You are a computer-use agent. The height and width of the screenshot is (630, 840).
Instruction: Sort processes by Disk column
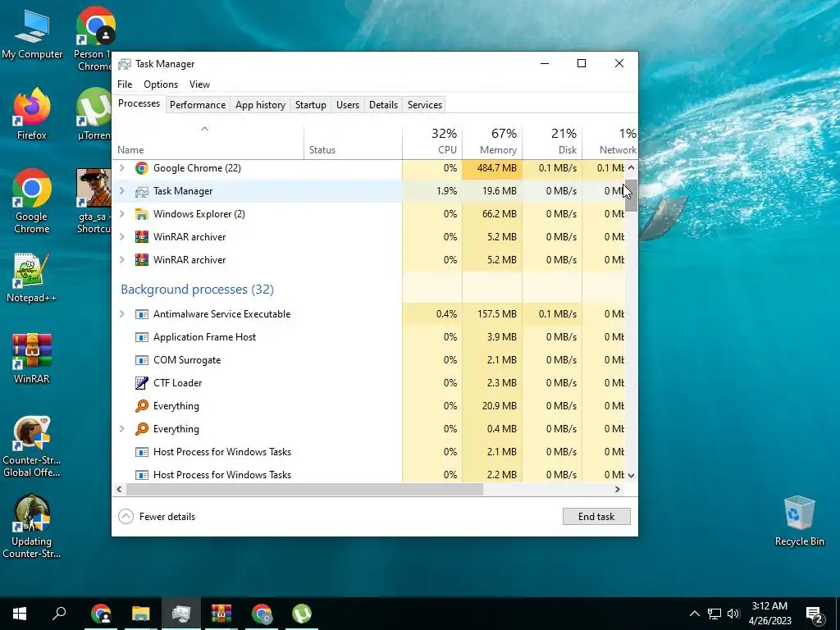click(552, 141)
